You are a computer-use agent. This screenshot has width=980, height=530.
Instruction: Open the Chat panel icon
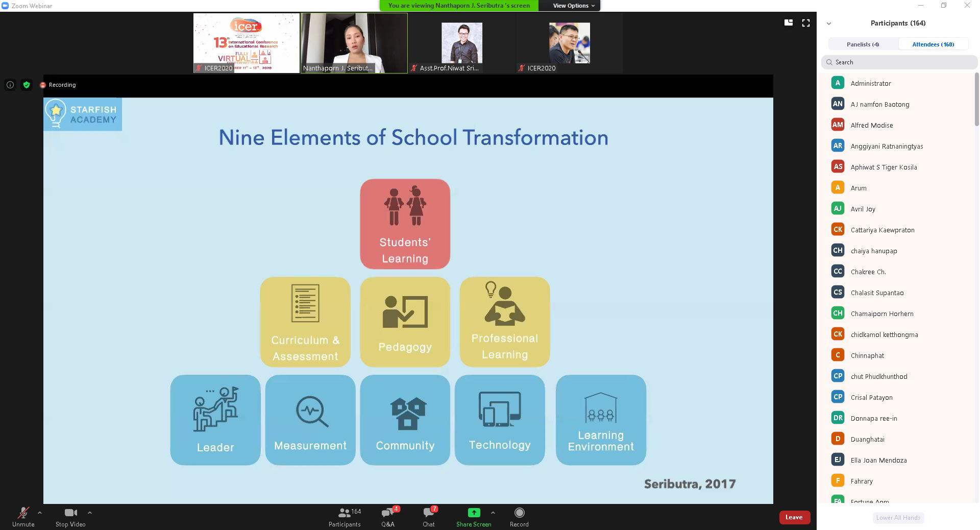point(429,514)
